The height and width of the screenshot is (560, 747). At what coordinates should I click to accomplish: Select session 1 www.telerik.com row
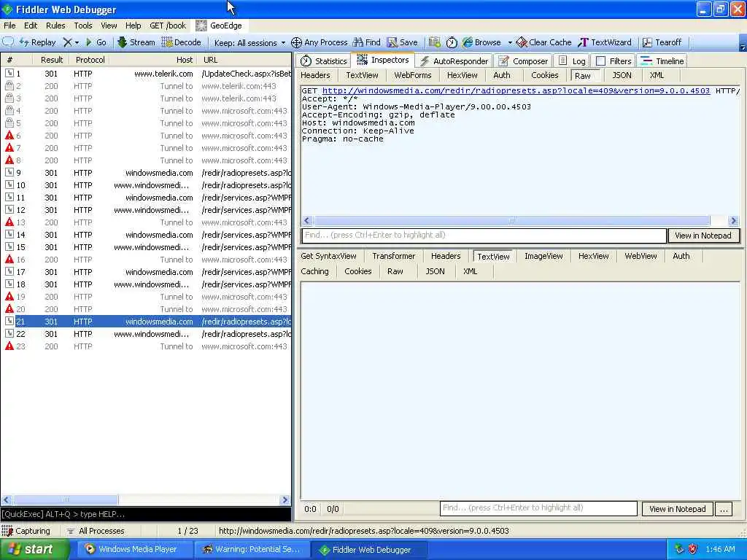[x=146, y=74]
